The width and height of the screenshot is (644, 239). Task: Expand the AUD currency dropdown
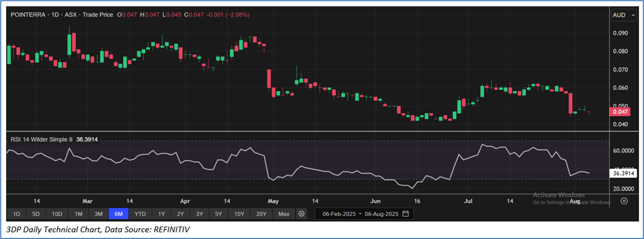624,16
